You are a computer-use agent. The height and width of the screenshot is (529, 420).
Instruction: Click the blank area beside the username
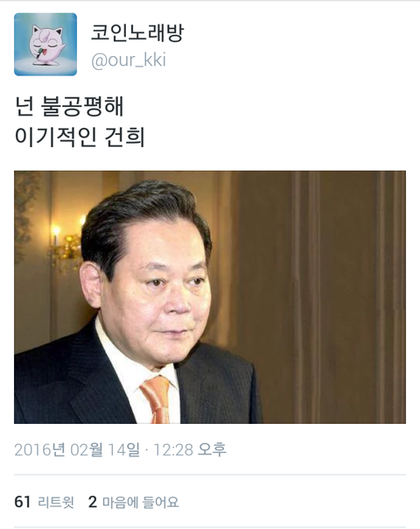(297, 46)
